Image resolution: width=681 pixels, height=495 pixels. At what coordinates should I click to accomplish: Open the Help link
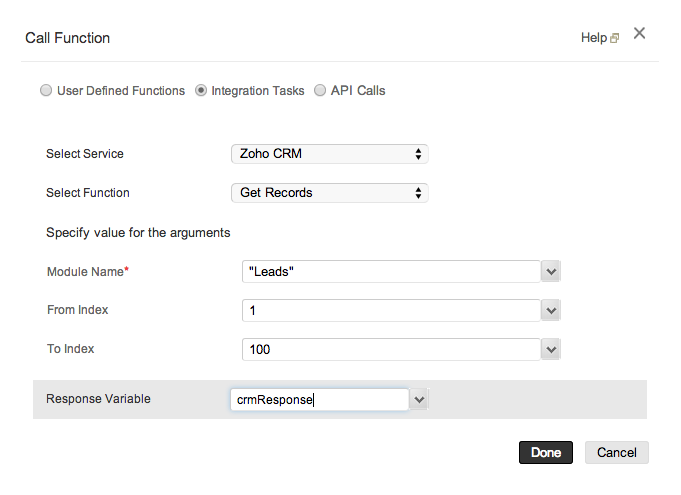click(x=594, y=38)
